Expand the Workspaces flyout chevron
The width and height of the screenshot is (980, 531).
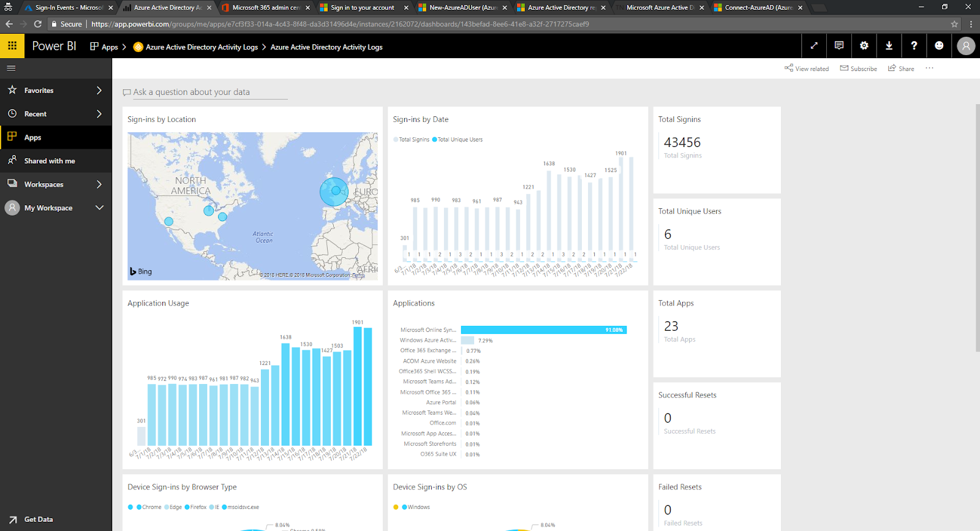coord(99,184)
